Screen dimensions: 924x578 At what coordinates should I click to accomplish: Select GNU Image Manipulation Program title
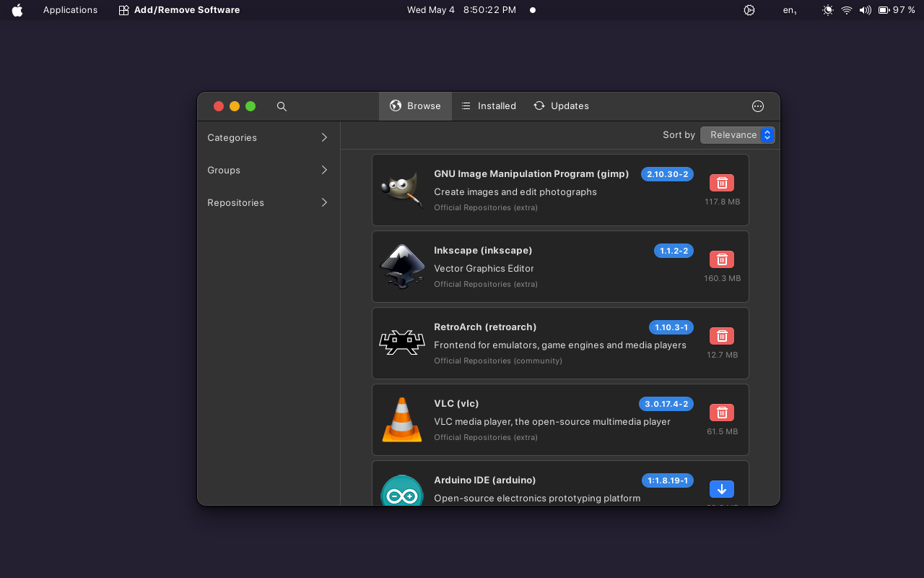(531, 174)
